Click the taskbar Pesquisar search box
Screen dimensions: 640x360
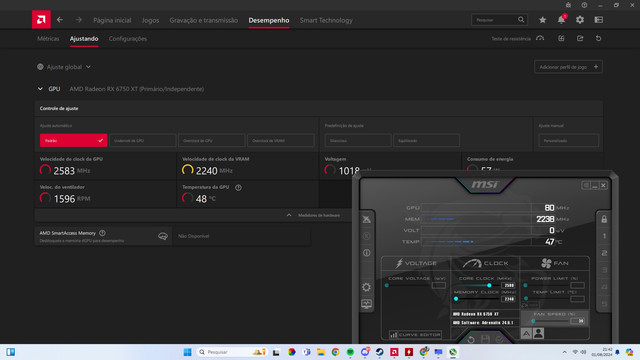tap(231, 352)
